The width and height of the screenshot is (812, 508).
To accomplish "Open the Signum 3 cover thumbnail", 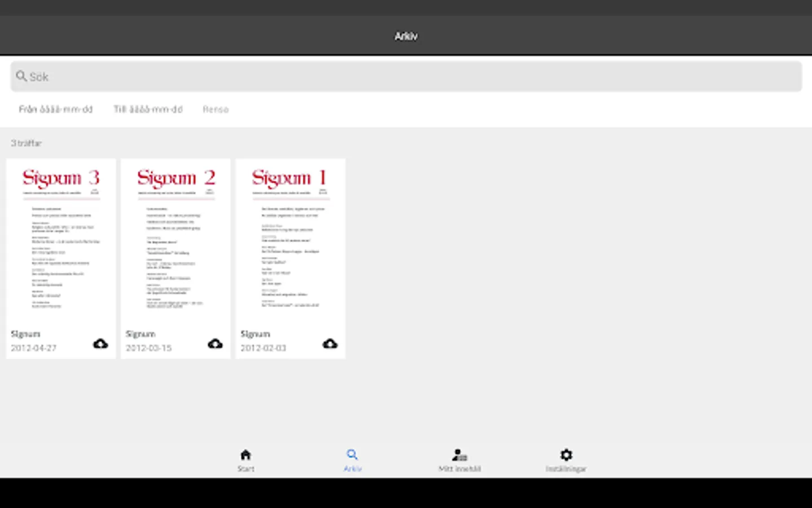I will 61,241.
